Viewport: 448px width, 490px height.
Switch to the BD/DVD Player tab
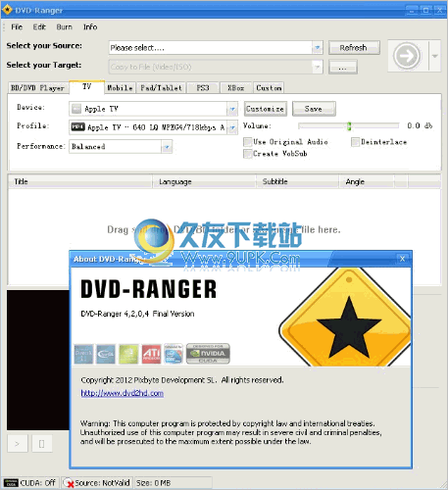point(38,88)
